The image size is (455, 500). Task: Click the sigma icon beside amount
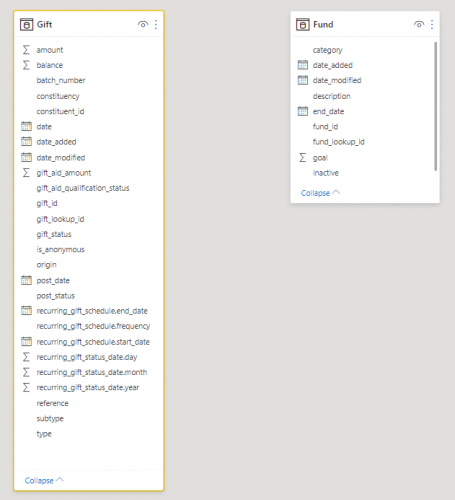click(x=26, y=50)
